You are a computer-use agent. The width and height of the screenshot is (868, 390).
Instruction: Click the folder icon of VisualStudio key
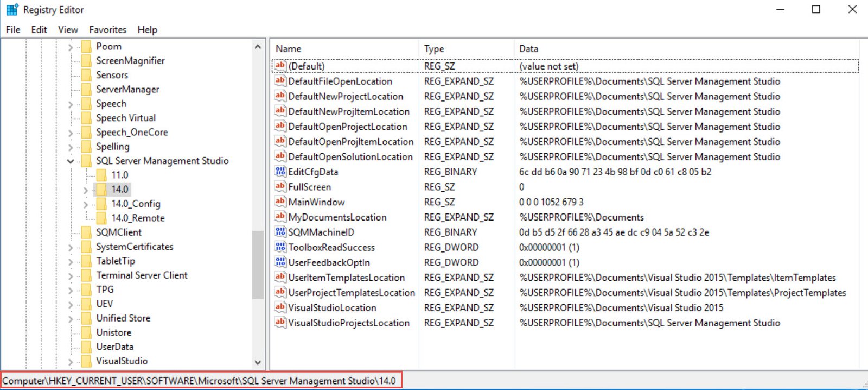pos(86,361)
